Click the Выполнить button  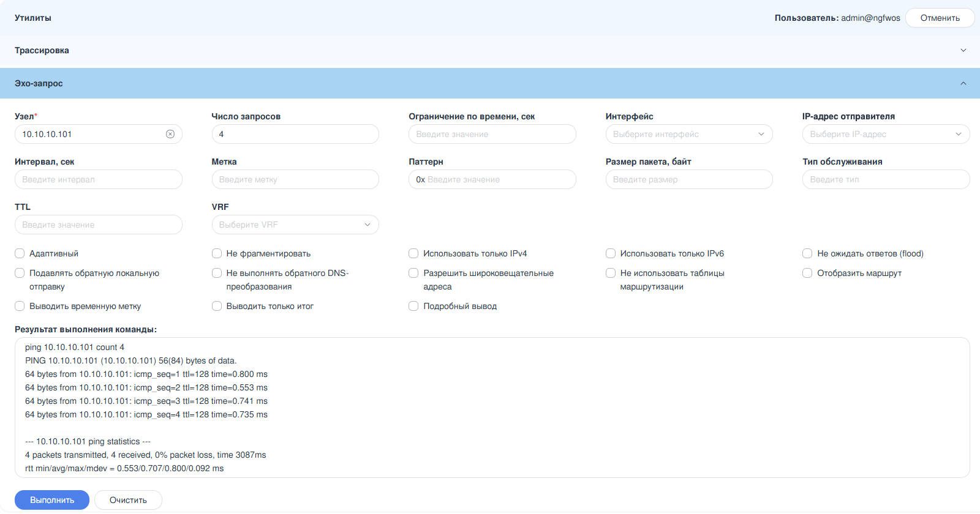point(52,500)
